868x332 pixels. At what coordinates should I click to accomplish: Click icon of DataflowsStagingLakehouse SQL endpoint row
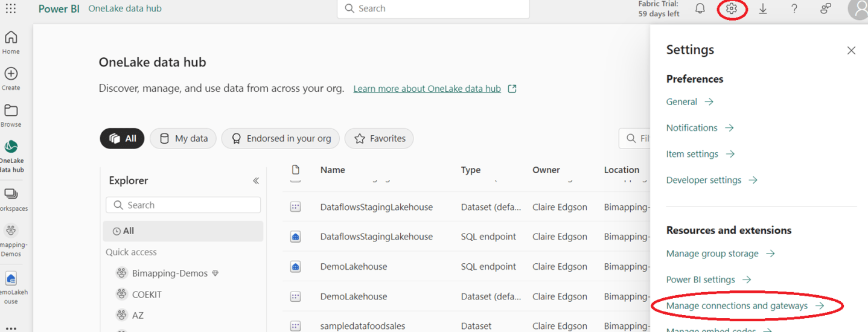(x=295, y=237)
